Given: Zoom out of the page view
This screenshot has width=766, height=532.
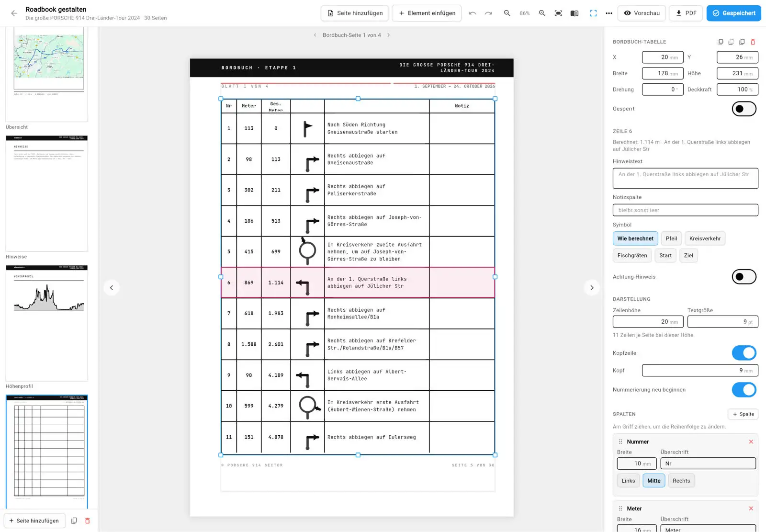Looking at the screenshot, I should coord(507,13).
